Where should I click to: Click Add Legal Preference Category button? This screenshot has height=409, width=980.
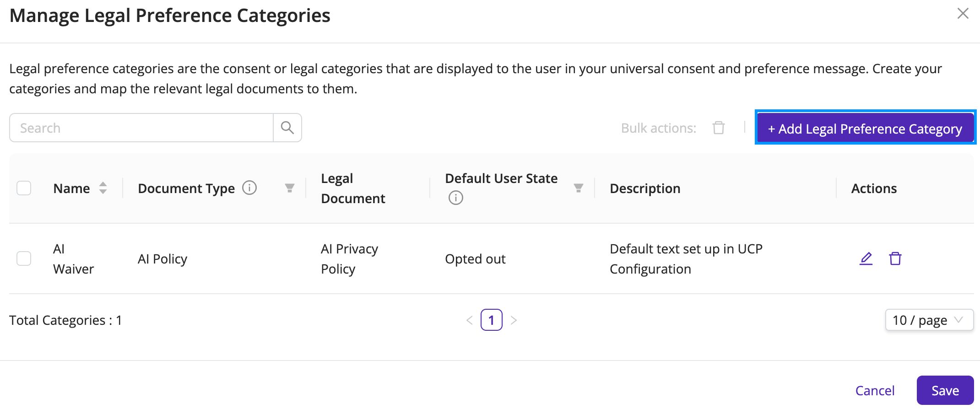(865, 128)
